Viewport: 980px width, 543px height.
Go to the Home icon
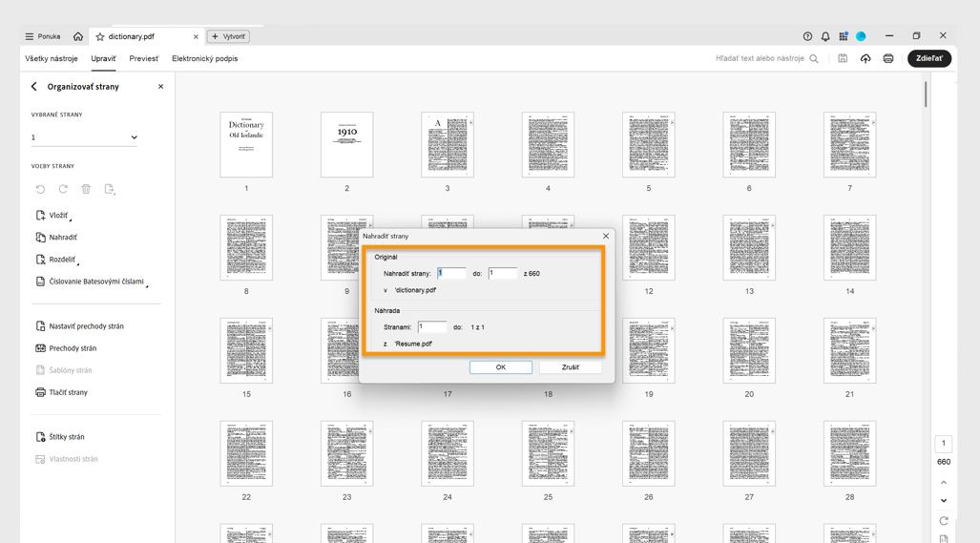point(78,36)
